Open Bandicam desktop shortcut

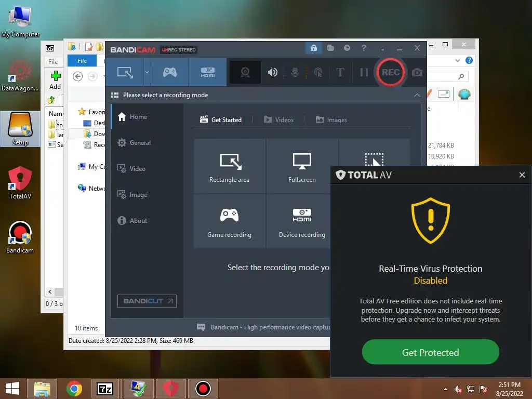tap(20, 237)
